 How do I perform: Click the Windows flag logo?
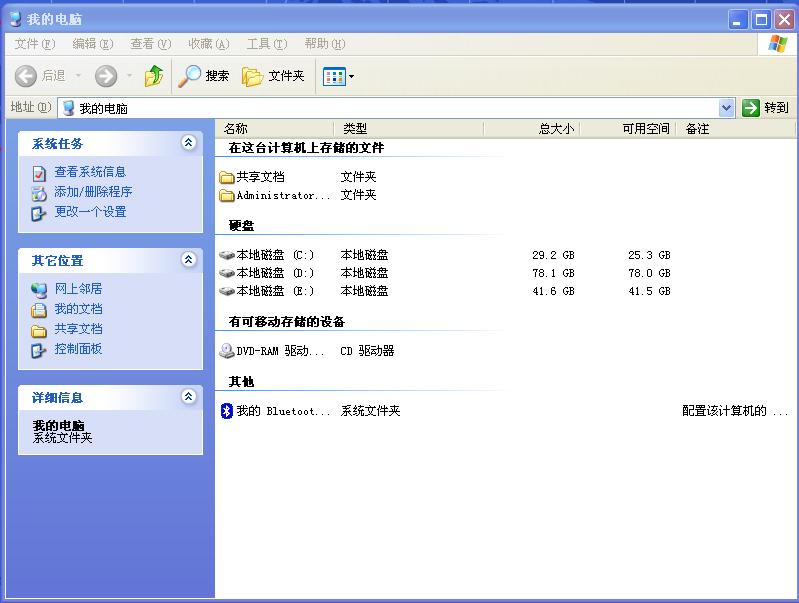(778, 44)
